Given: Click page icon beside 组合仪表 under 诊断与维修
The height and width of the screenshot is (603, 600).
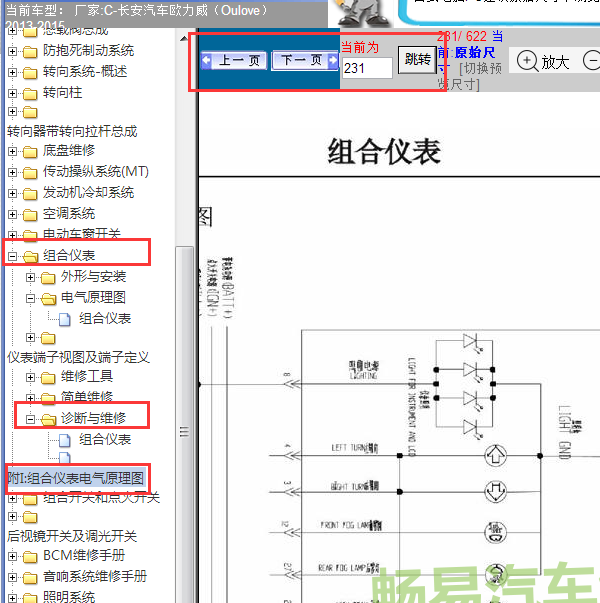Looking at the screenshot, I should point(65,440).
